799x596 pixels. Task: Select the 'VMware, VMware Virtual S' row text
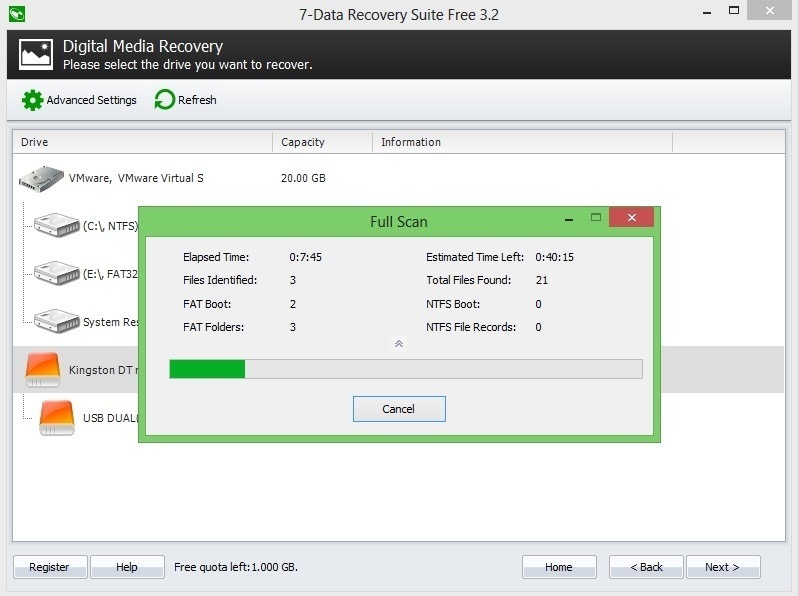coord(136,178)
